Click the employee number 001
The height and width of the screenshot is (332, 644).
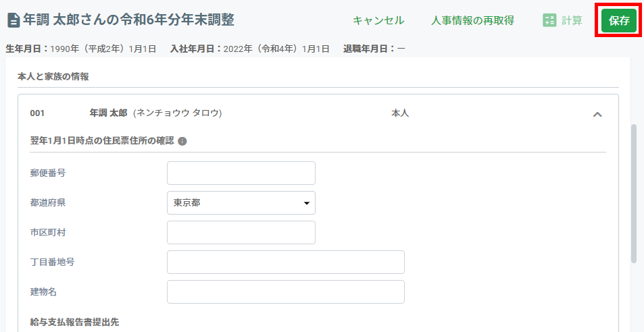(x=37, y=113)
